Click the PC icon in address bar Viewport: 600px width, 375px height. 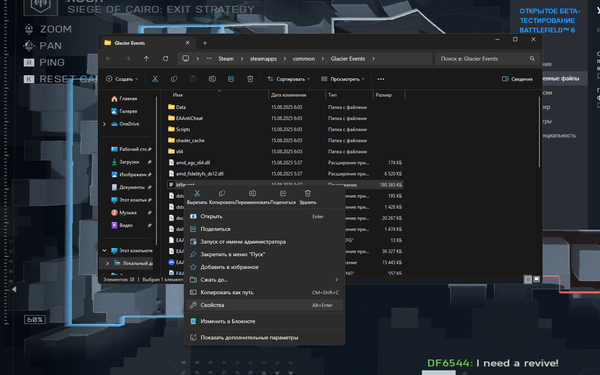pyautogui.click(x=186, y=59)
